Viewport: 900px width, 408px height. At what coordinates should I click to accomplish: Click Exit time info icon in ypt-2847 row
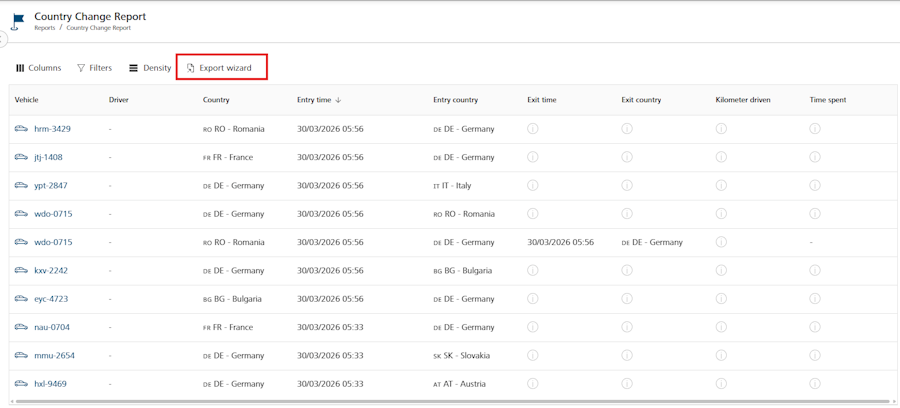[533, 185]
